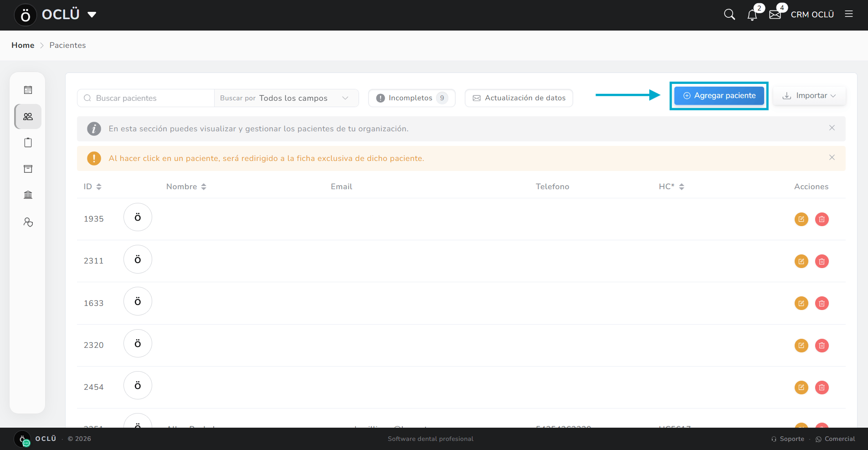Open the hamburger menu next to CRM OCLÜ
868x450 pixels.
pos(849,14)
